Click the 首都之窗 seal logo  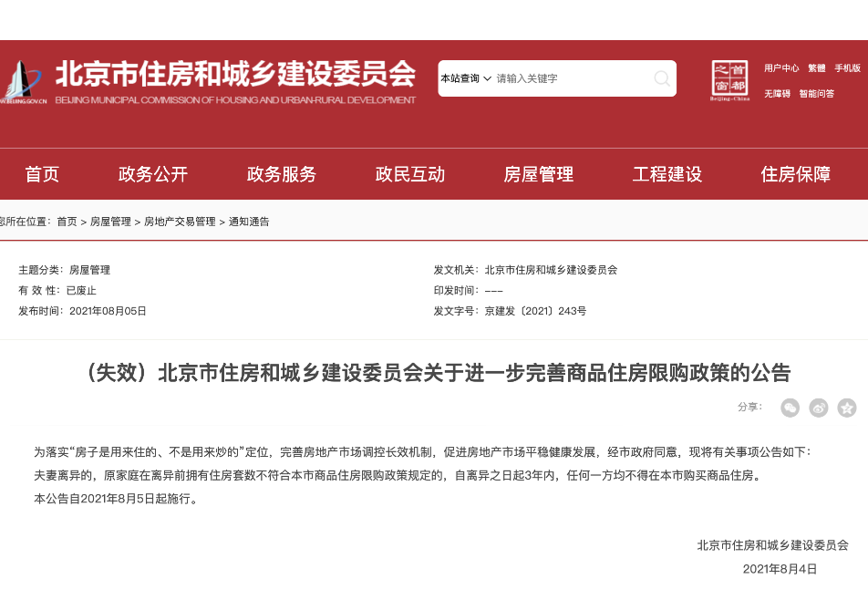(728, 80)
